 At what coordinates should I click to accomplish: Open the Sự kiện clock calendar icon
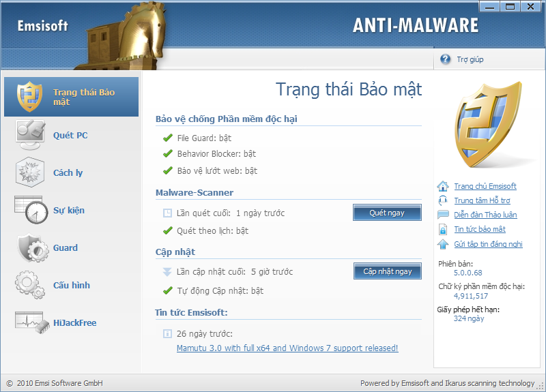[31, 210]
